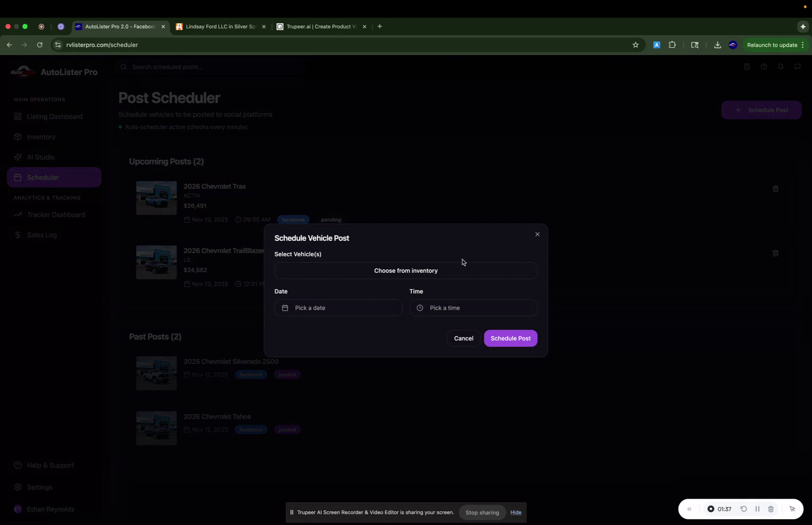Open the help question-mark icon in top bar
This screenshot has width=812, height=525.
[x=764, y=67]
